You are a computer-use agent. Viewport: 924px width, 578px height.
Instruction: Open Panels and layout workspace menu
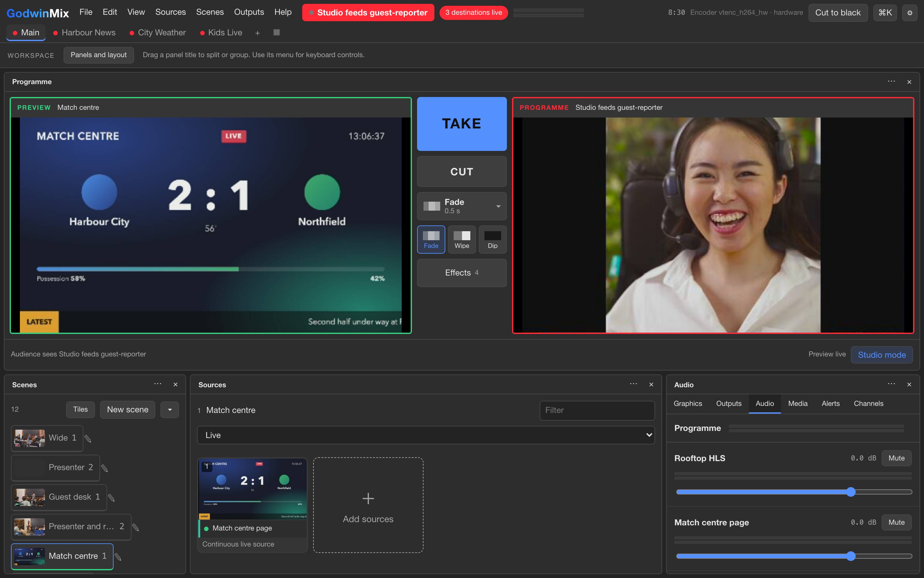point(98,55)
